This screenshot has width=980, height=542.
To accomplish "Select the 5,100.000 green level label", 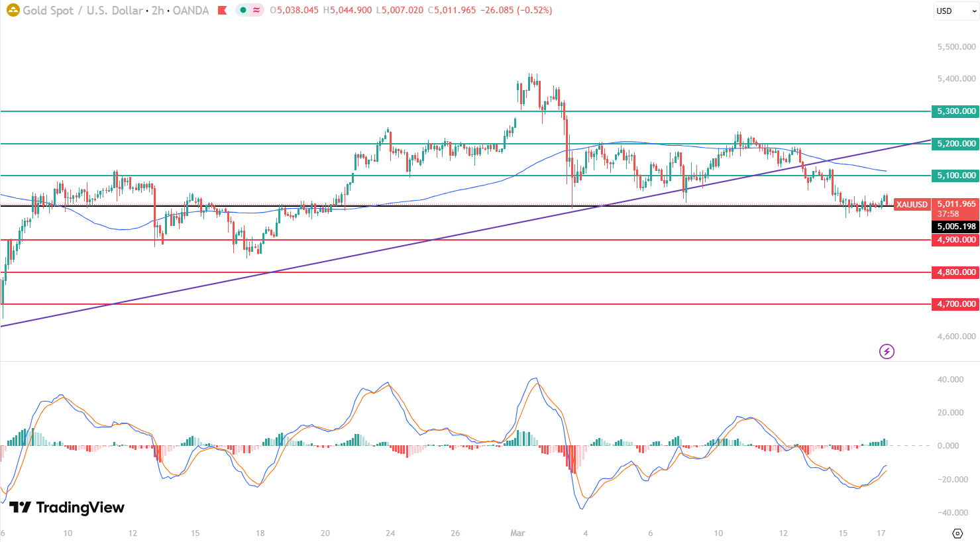I will pos(955,176).
